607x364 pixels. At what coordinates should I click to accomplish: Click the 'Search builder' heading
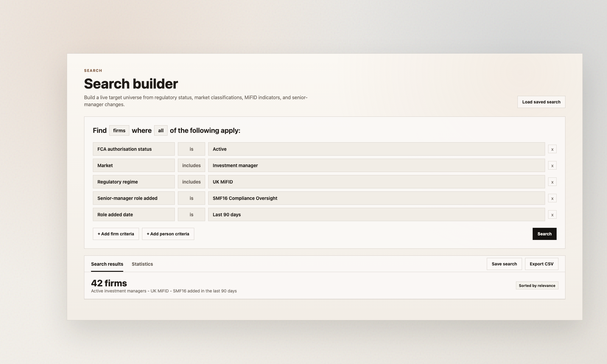[x=131, y=84]
